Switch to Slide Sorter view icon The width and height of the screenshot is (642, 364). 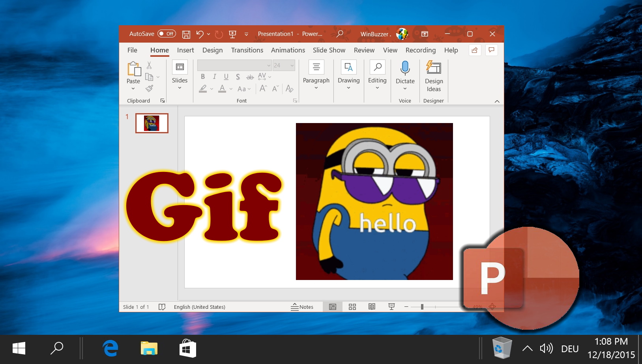(352, 307)
